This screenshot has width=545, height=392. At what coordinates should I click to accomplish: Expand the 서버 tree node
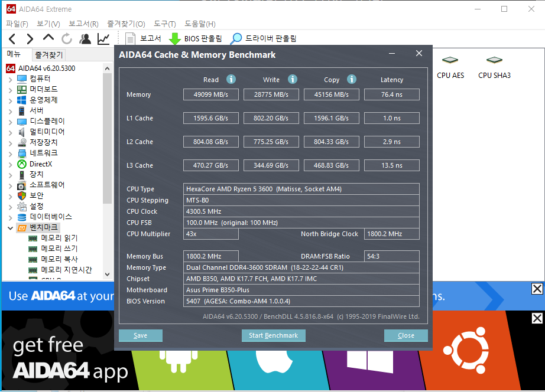coord(11,112)
